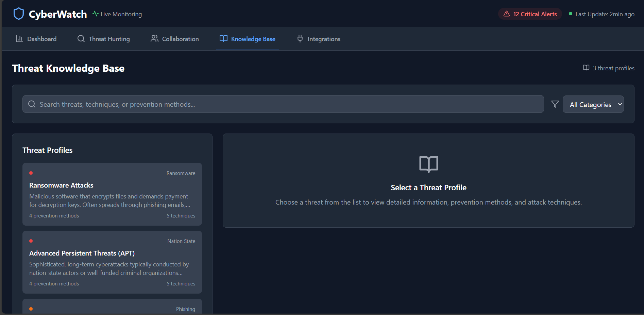Open the Integrations tab
The width and height of the screenshot is (644, 315).
318,39
